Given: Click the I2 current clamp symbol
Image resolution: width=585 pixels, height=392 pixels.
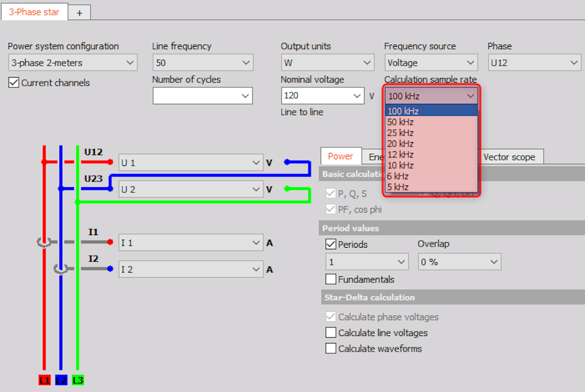Looking at the screenshot, I should [61, 269].
